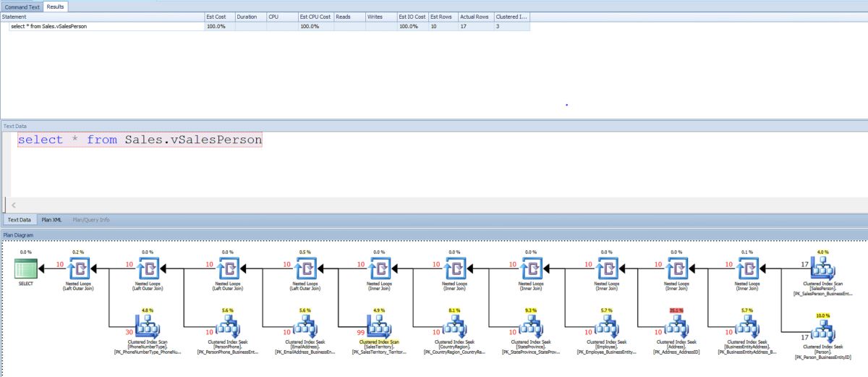Select the SELECT result operator icon
This screenshot has height=377, width=868.
pyautogui.click(x=25, y=268)
